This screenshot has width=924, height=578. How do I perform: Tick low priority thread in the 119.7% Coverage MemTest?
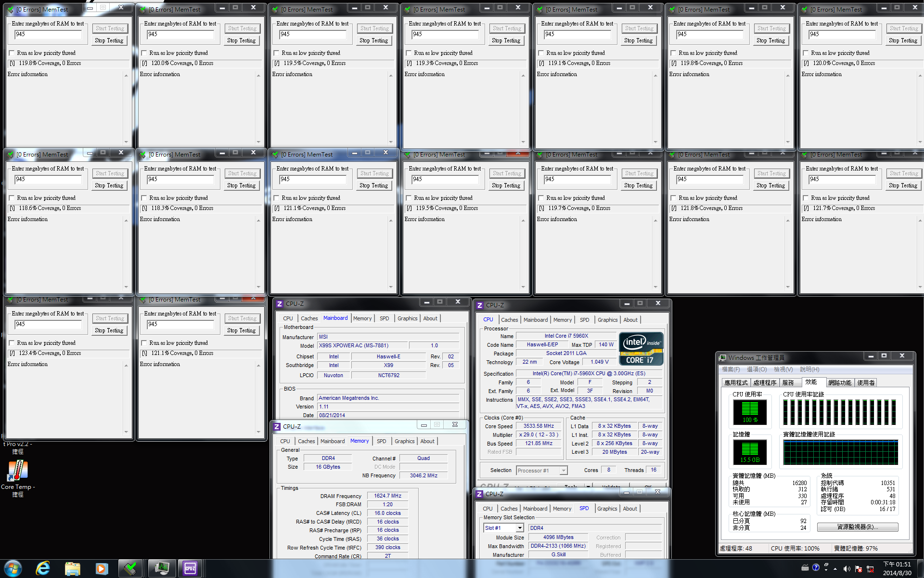[x=541, y=198]
